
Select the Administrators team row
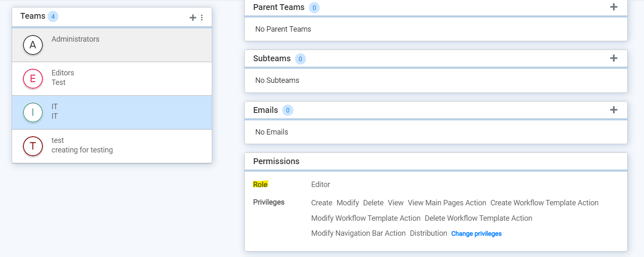click(125, 45)
